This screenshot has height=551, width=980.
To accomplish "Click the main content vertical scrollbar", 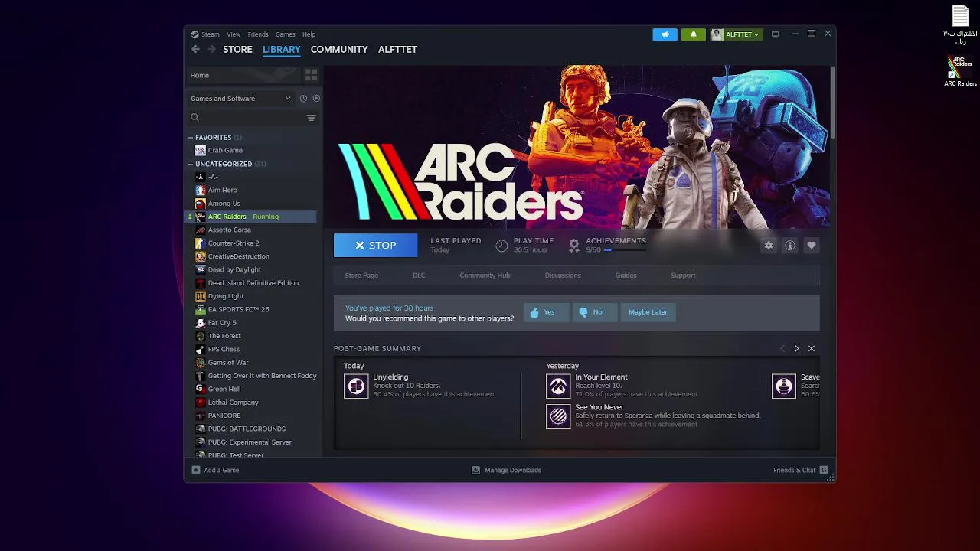I will [x=832, y=103].
